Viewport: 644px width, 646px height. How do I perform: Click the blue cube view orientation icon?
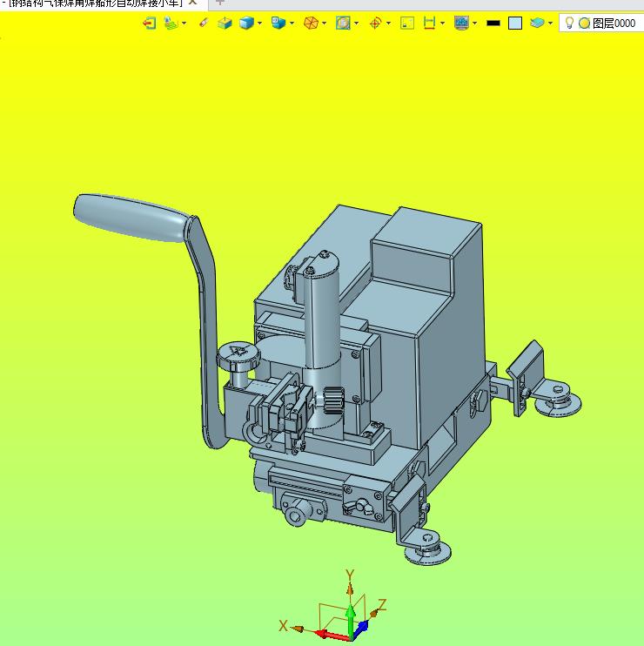click(x=278, y=23)
